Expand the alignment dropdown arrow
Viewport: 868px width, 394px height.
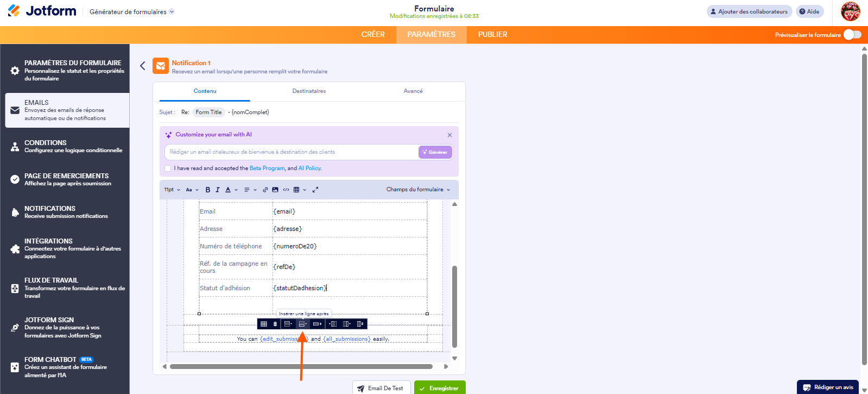(255, 190)
